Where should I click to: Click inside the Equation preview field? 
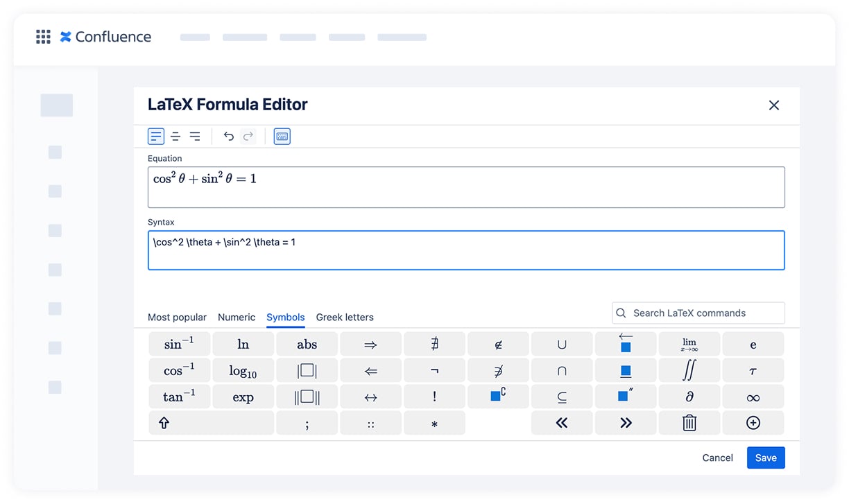coord(466,187)
